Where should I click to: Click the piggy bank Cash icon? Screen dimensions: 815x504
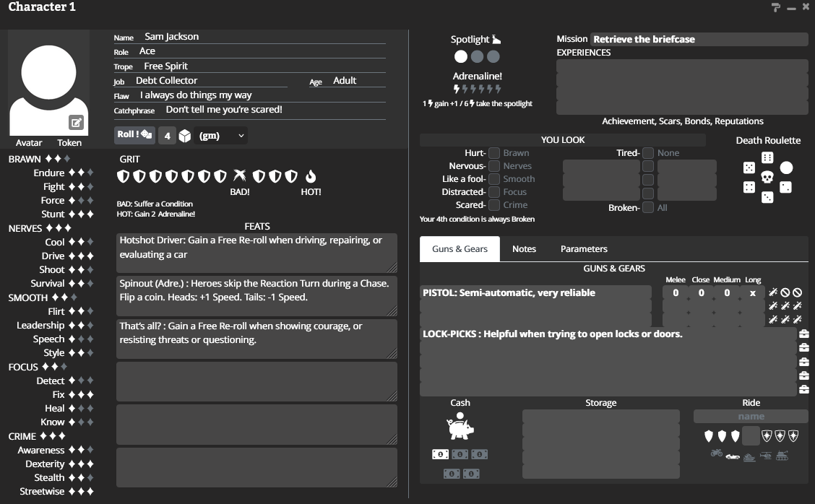(x=460, y=428)
